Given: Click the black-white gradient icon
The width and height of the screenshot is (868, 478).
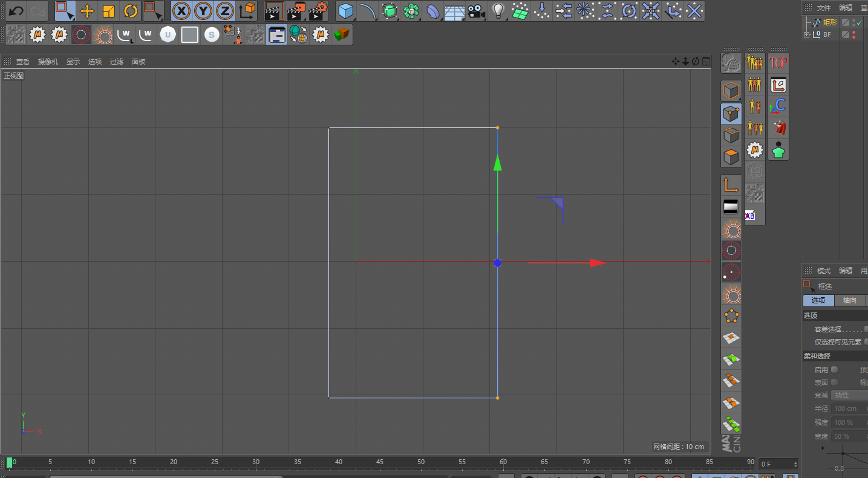Looking at the screenshot, I should pos(731,207).
